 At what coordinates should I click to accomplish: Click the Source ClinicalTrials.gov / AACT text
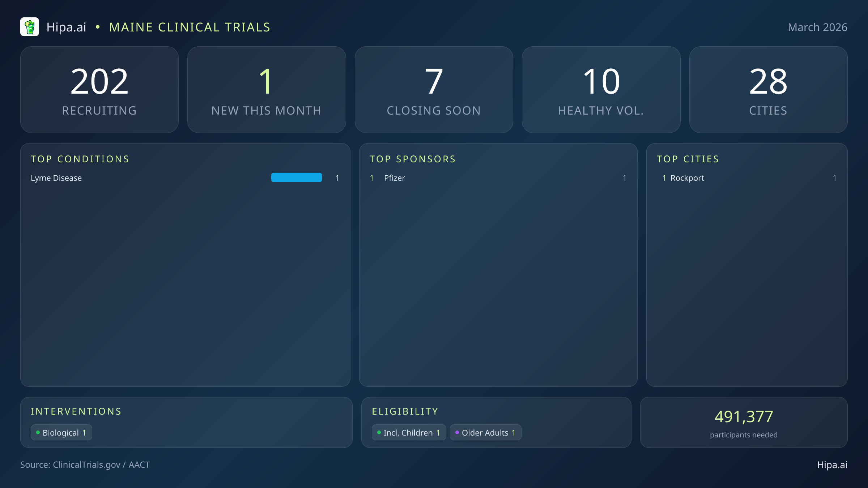pos(85,465)
